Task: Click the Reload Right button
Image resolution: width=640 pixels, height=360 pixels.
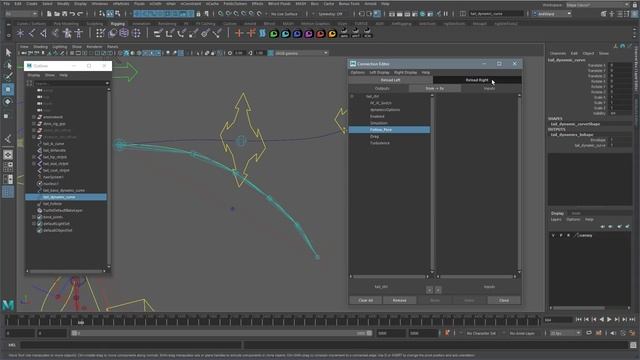Action: pos(477,80)
